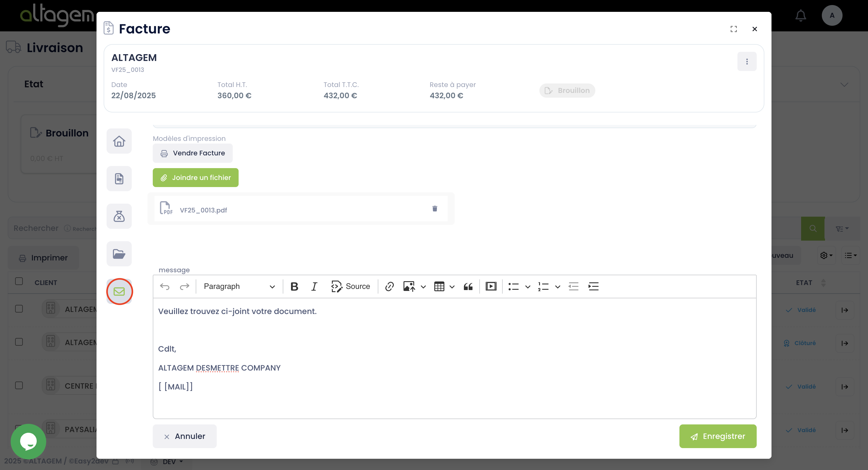Check the second ALTAGEM row checkbox
The height and width of the screenshot is (470, 868).
pyautogui.click(x=19, y=342)
